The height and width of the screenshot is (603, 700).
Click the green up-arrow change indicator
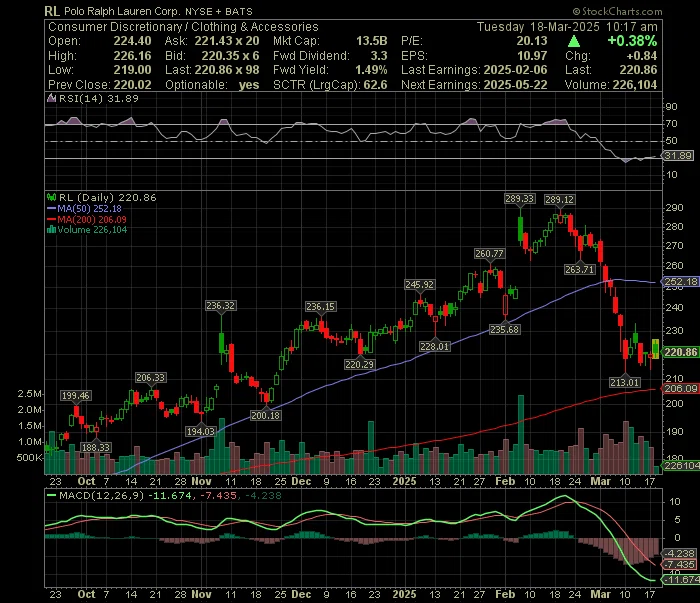(x=574, y=42)
